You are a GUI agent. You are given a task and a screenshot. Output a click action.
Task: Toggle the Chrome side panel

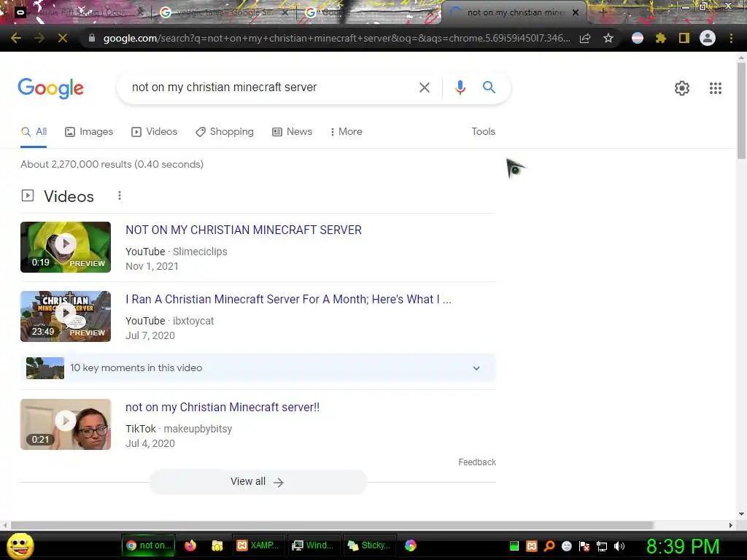(684, 38)
